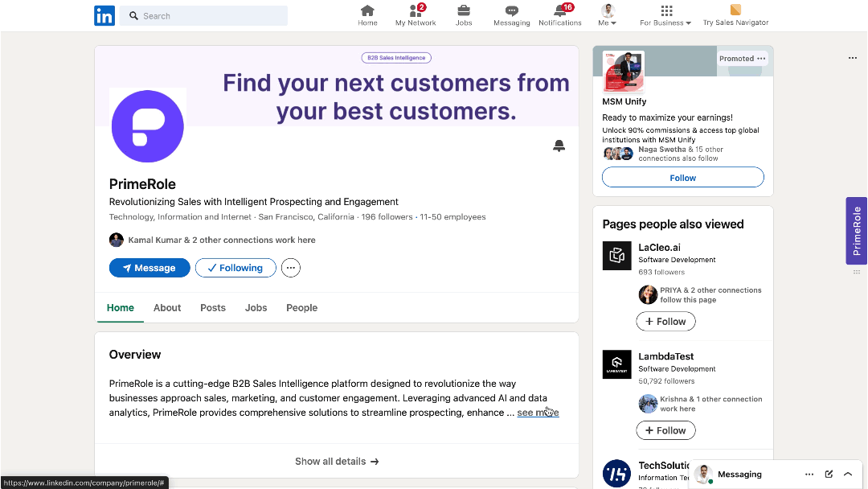This screenshot has height=489, width=868.
Task: Click the MSM Unify advertiser name
Action: [x=624, y=102]
